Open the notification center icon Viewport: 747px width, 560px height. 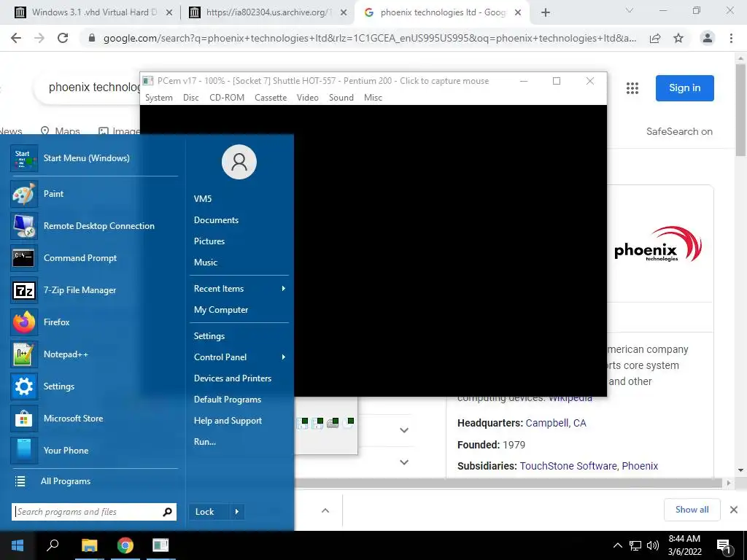coord(724,545)
